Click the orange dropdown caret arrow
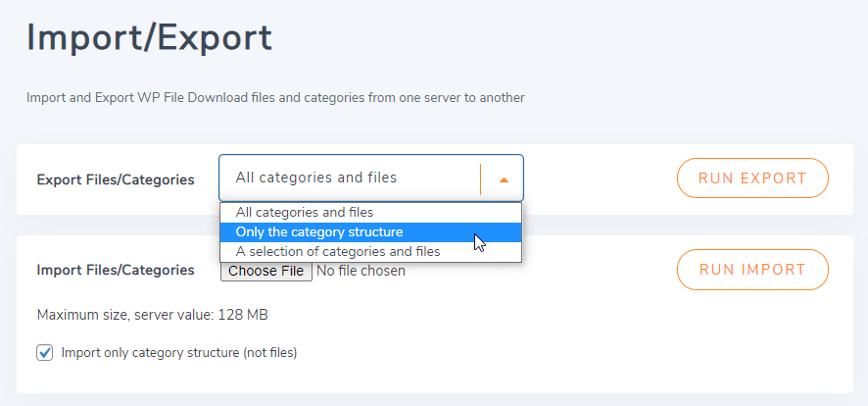 [504, 179]
